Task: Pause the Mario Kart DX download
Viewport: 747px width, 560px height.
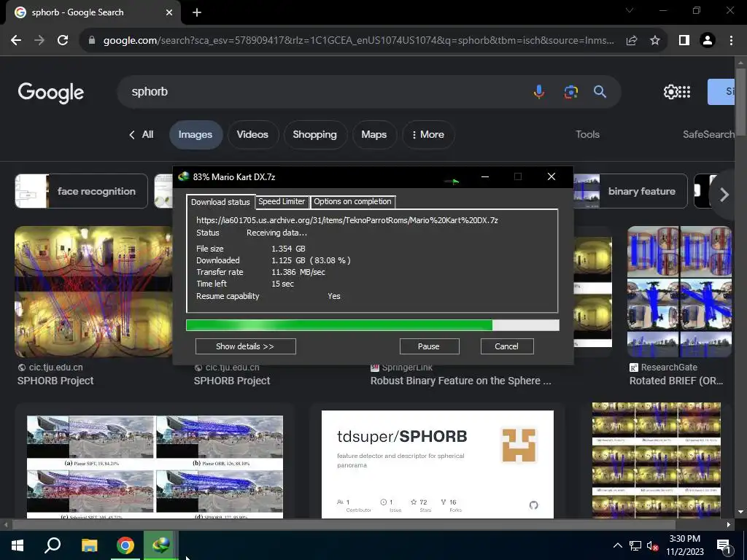Action: coord(429,346)
